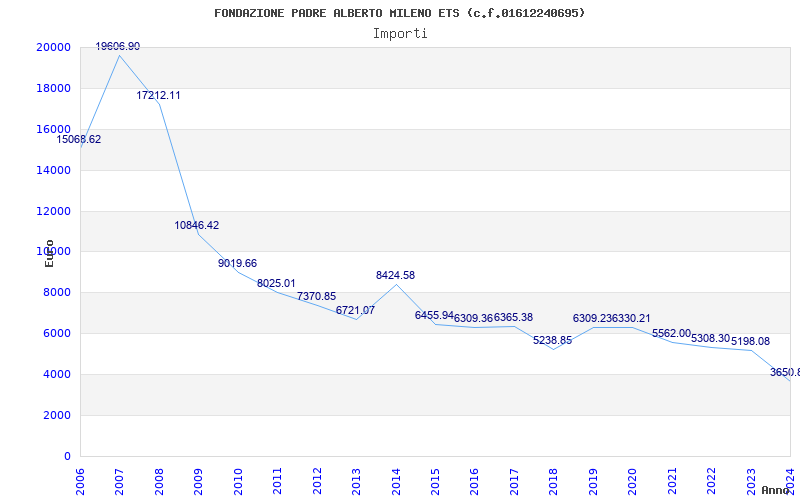Select the 16000 y-axis tick label
The image size is (800, 500).
point(53,129)
